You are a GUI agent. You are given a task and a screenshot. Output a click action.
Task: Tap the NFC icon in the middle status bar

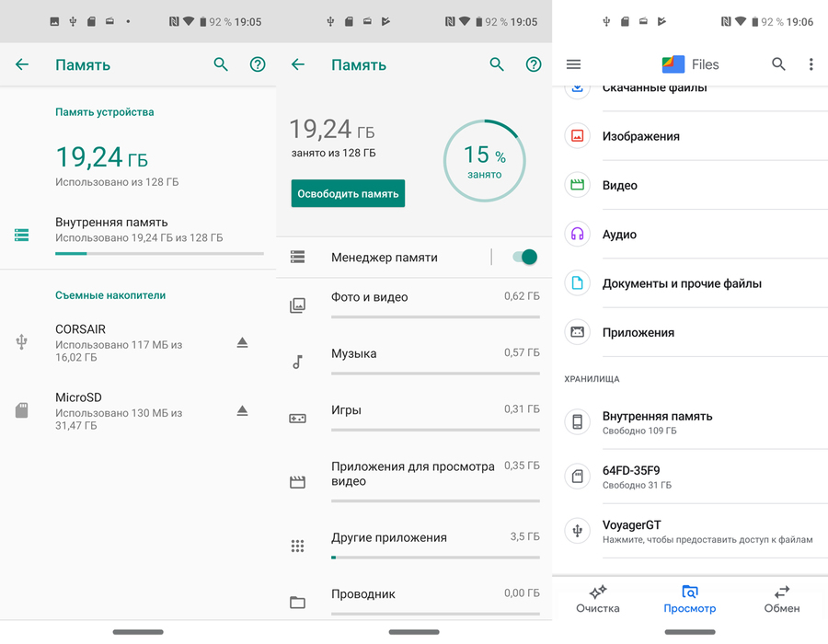coord(450,22)
